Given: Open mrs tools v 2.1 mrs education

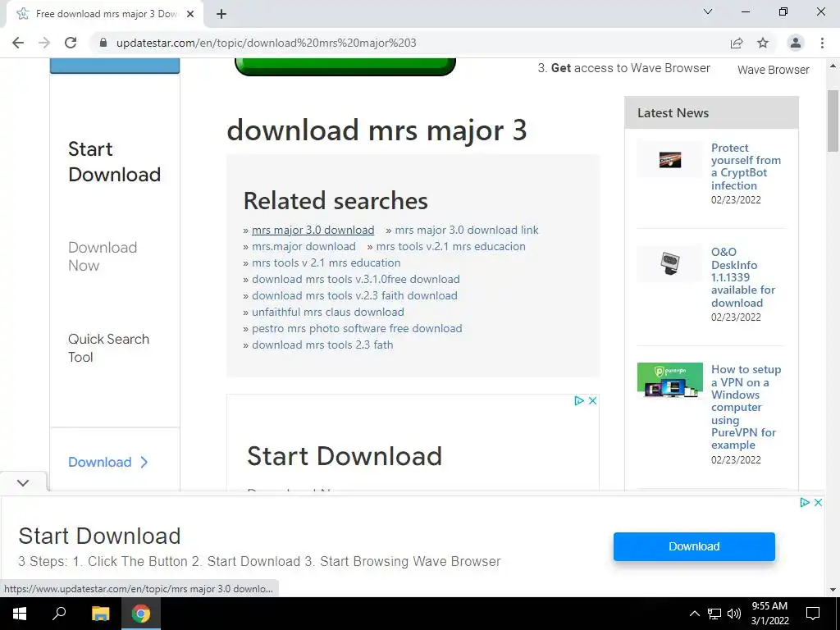Looking at the screenshot, I should point(326,263).
